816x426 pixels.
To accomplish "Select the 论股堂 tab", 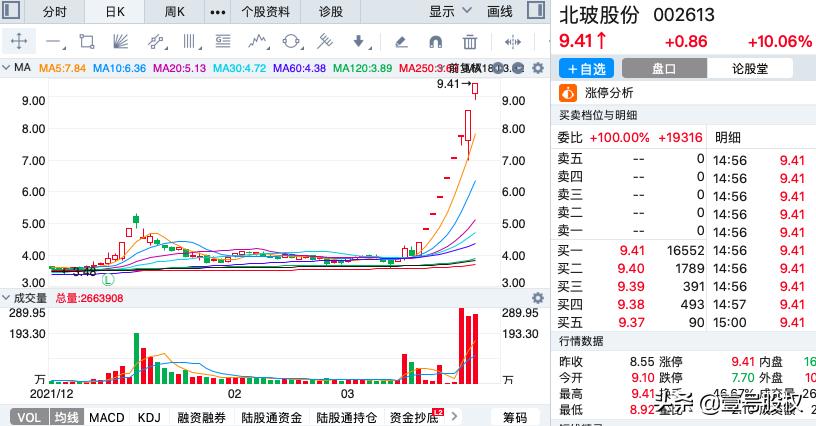I will point(750,68).
